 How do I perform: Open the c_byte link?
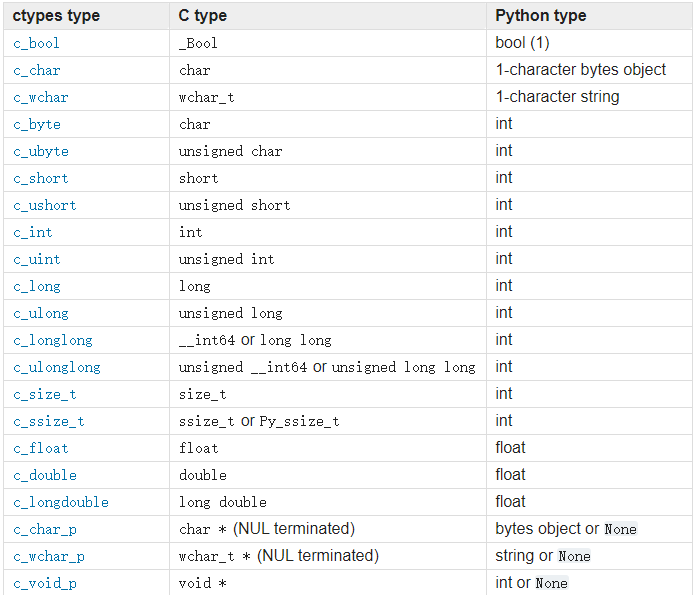(x=37, y=125)
